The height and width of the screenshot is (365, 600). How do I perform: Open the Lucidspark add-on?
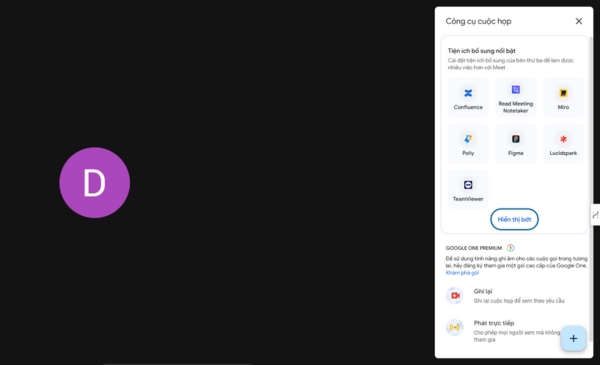coord(563,143)
